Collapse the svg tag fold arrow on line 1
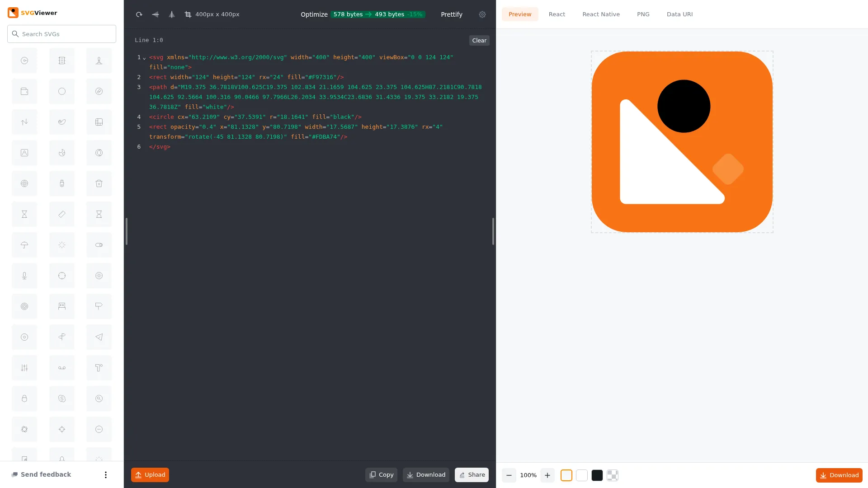The height and width of the screenshot is (488, 868). click(144, 58)
